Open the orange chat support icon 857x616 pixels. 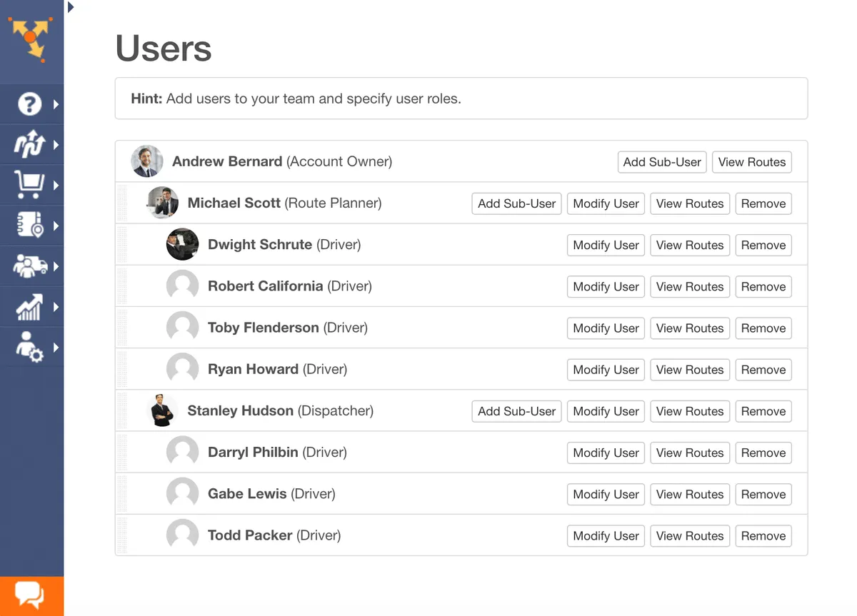(x=31, y=595)
